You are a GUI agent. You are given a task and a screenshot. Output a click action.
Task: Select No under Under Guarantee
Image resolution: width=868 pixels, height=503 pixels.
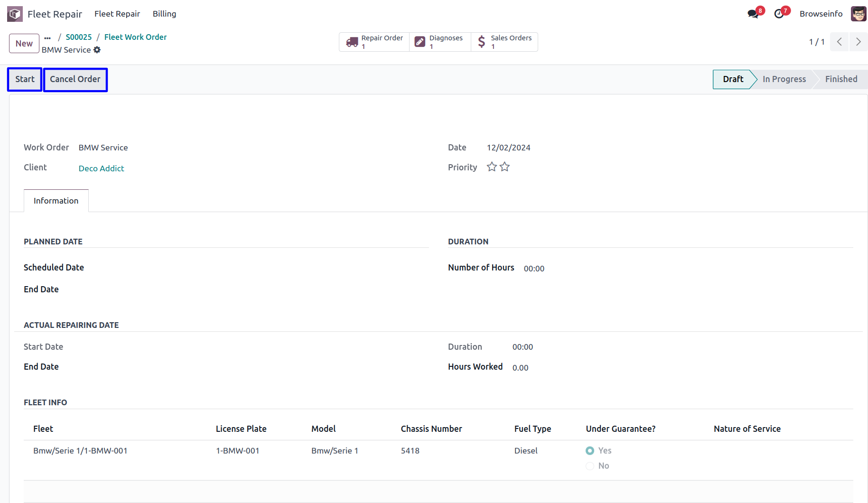click(x=590, y=466)
